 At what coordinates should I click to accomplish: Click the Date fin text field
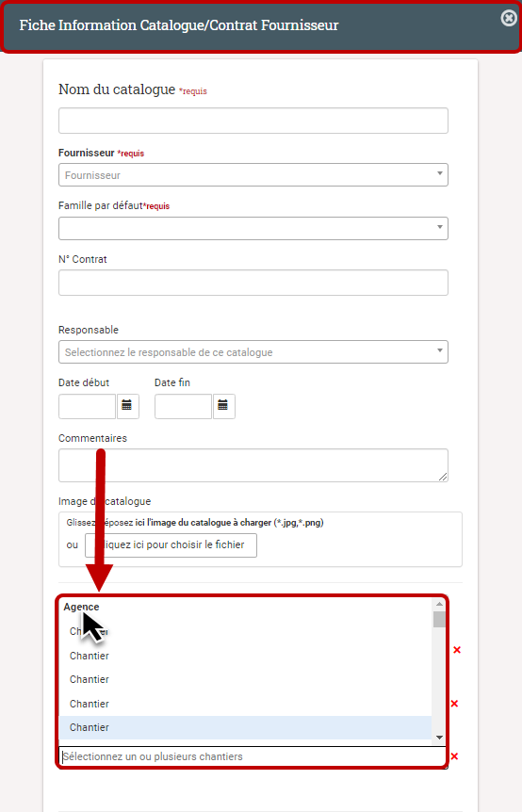pos(184,406)
